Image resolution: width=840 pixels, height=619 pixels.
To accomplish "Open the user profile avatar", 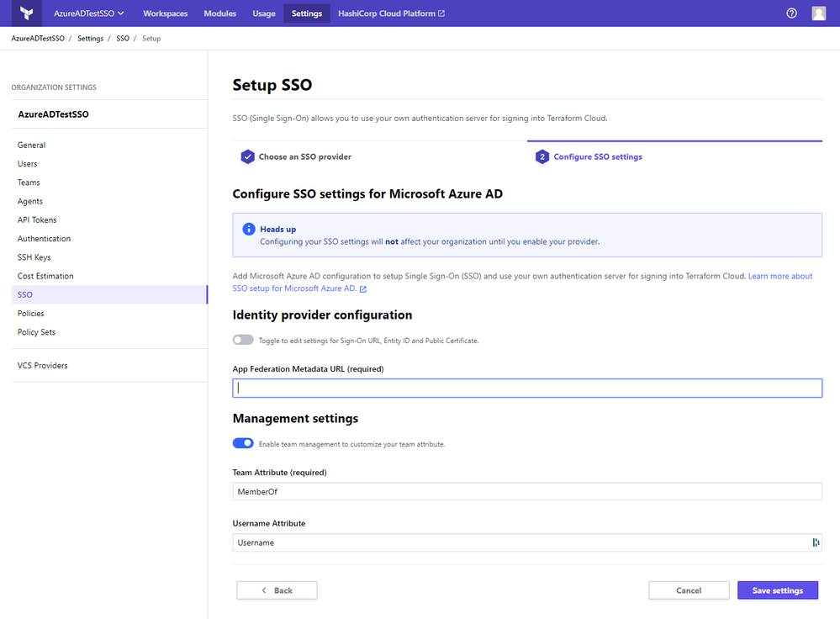I will pyautogui.click(x=818, y=13).
